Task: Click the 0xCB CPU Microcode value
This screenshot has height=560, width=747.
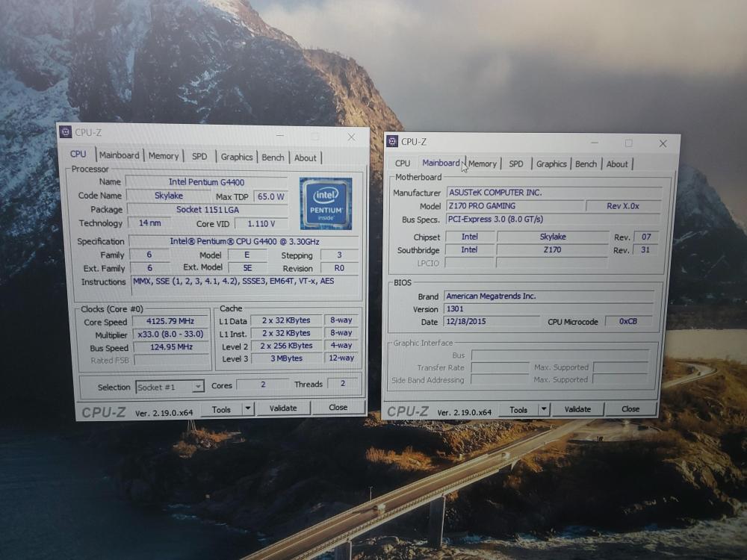Action: (x=628, y=321)
